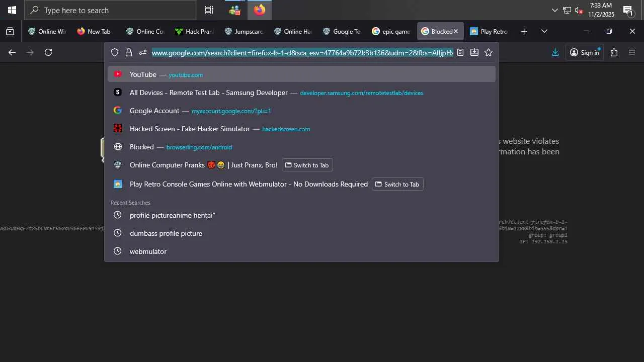Image resolution: width=644 pixels, height=362 pixels.
Task: Open the Extensions puzzle icon
Action: click(614, 52)
